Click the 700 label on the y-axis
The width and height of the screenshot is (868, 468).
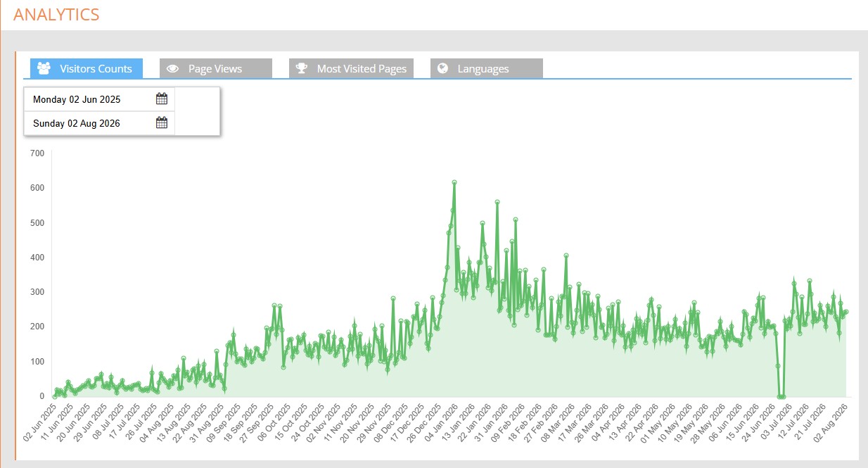(37, 153)
